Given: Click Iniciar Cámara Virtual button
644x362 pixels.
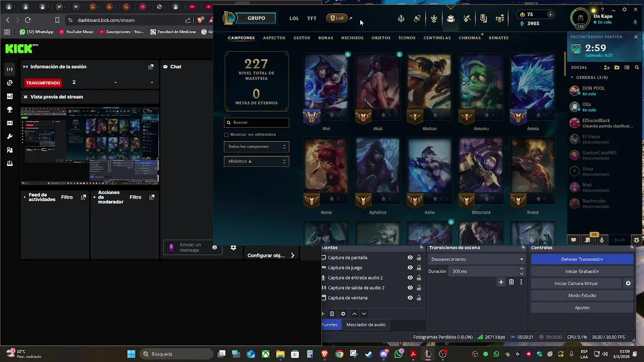Looking at the screenshot, I should (x=576, y=284).
